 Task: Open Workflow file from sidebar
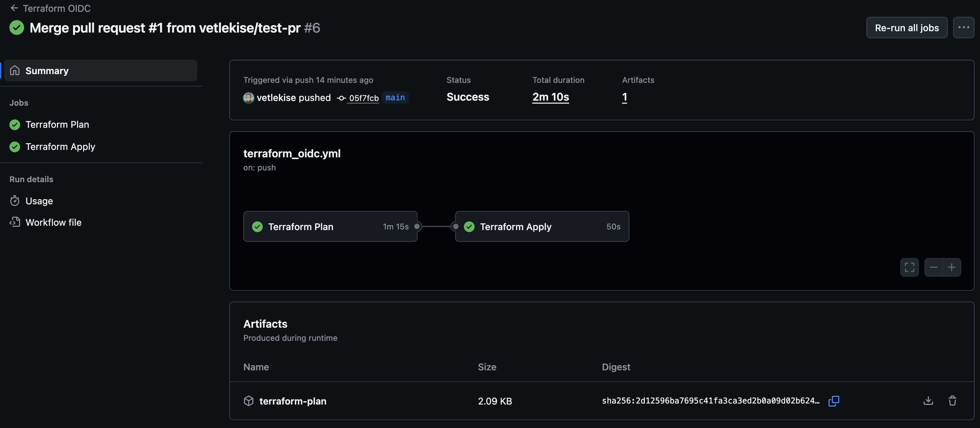point(53,222)
